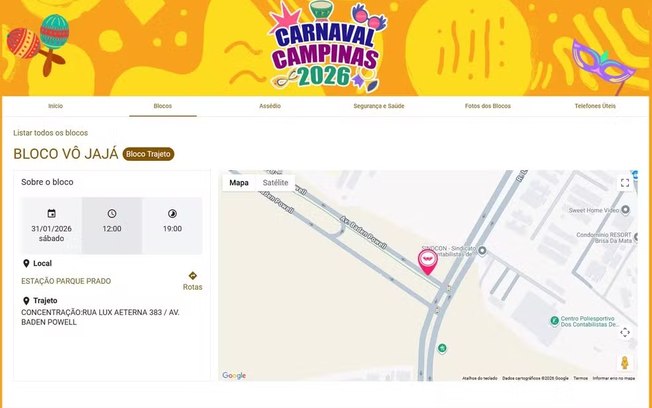Toggle fullscreen map view icon
652x408 pixels.
[x=625, y=183]
